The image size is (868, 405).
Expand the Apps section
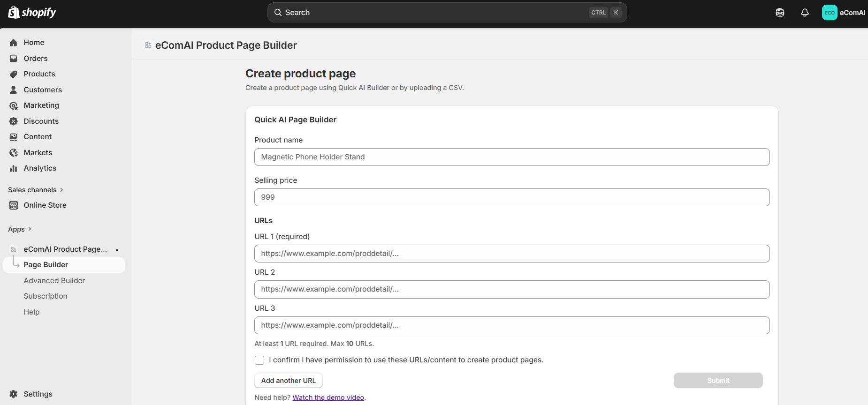[x=20, y=229]
